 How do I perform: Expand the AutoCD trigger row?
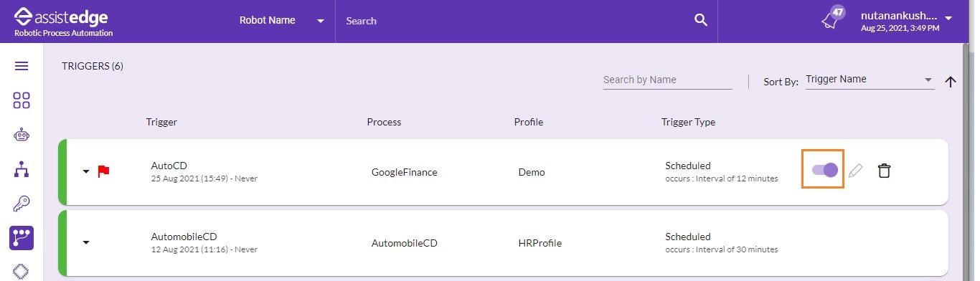86,171
